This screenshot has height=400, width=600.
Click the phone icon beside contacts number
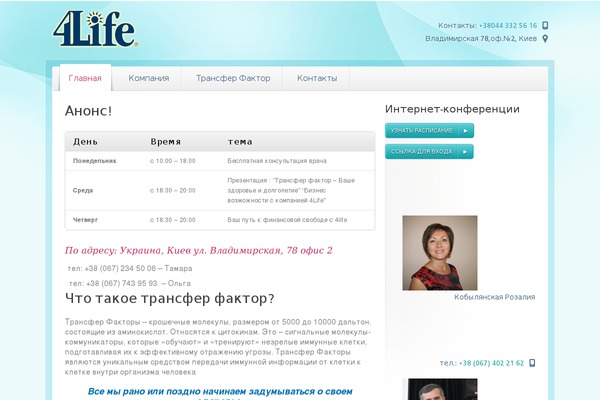coord(545,26)
